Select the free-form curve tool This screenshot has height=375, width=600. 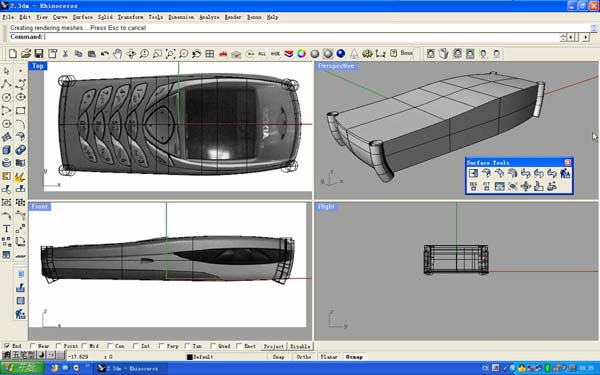(x=20, y=84)
